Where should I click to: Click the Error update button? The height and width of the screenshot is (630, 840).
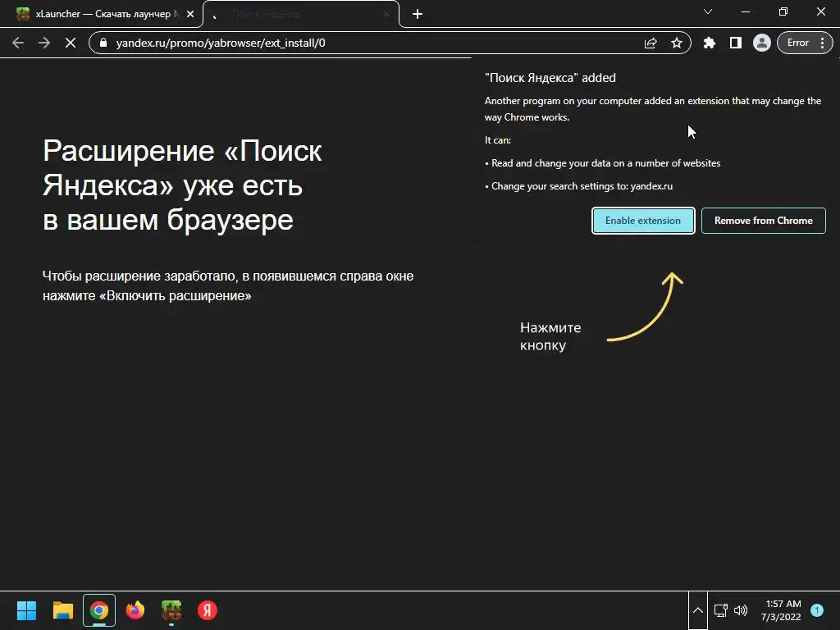(x=797, y=43)
